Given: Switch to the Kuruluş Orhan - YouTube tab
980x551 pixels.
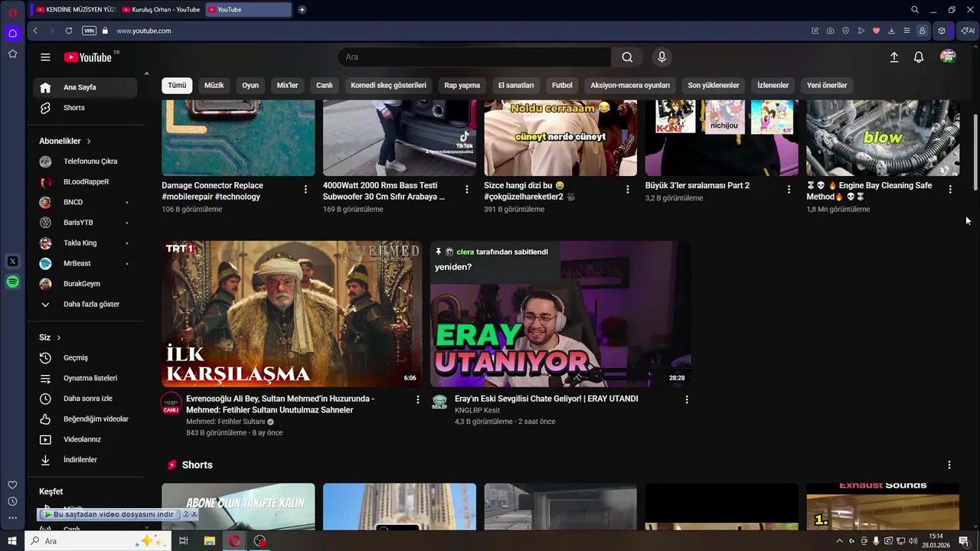Looking at the screenshot, I should tap(161, 10).
